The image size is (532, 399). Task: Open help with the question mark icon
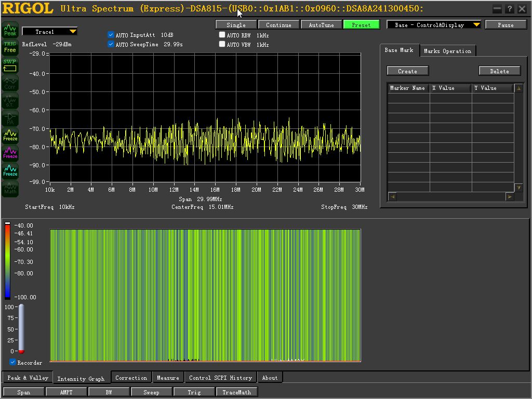510,9
